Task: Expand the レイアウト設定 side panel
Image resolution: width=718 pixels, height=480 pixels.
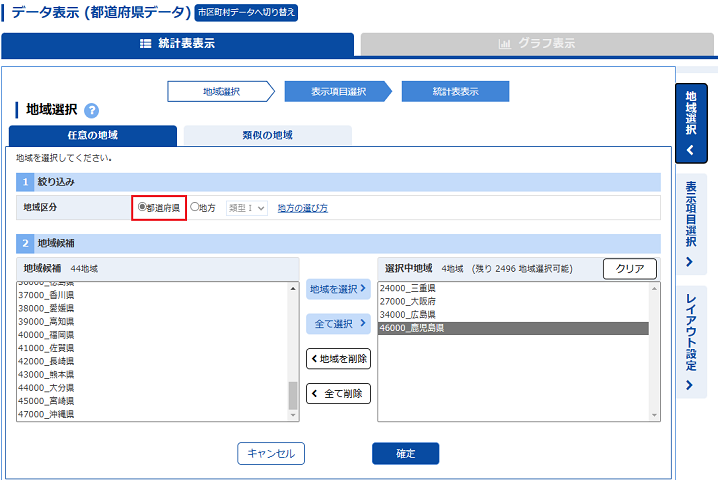Action: tap(691, 342)
